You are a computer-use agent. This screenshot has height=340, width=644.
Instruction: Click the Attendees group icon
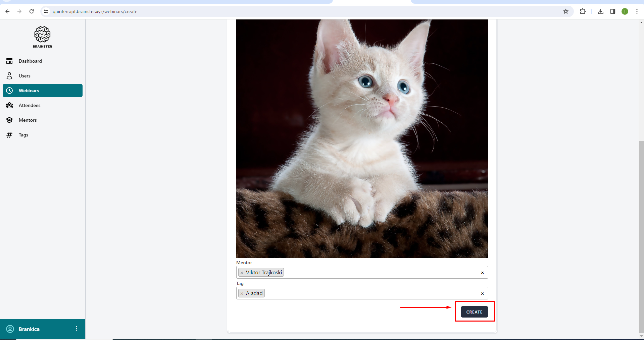9,105
